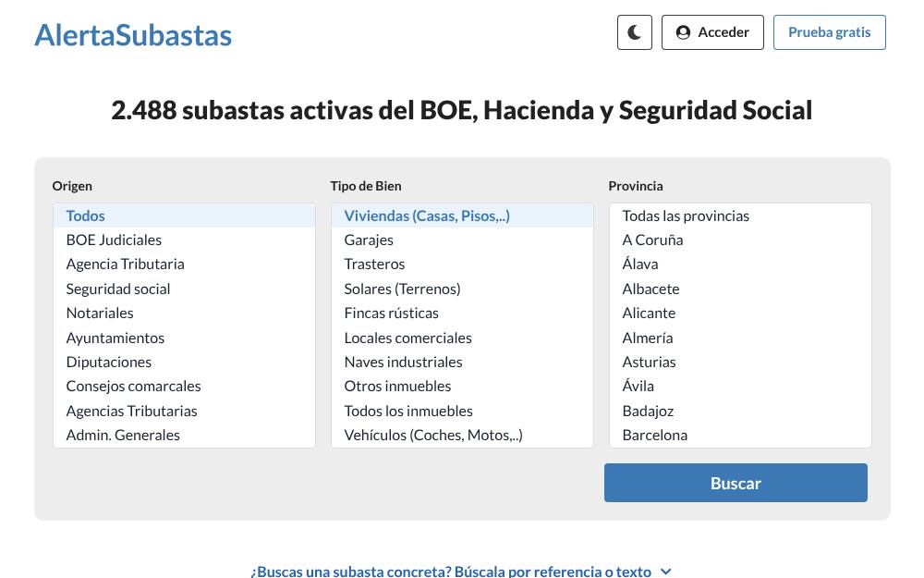
Task: Select Fincas rústicas asset type
Action: pos(462,314)
